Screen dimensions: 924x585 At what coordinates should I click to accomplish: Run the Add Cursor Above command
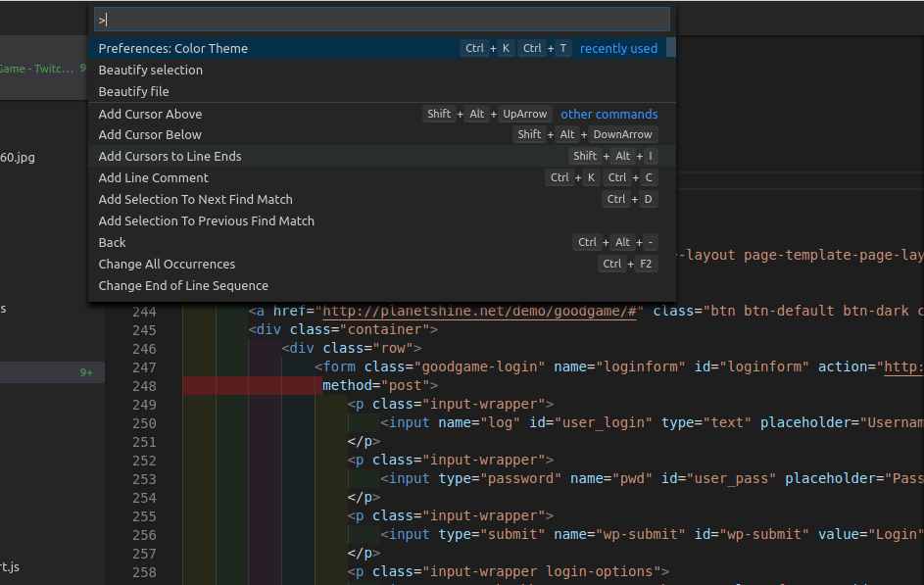(150, 114)
